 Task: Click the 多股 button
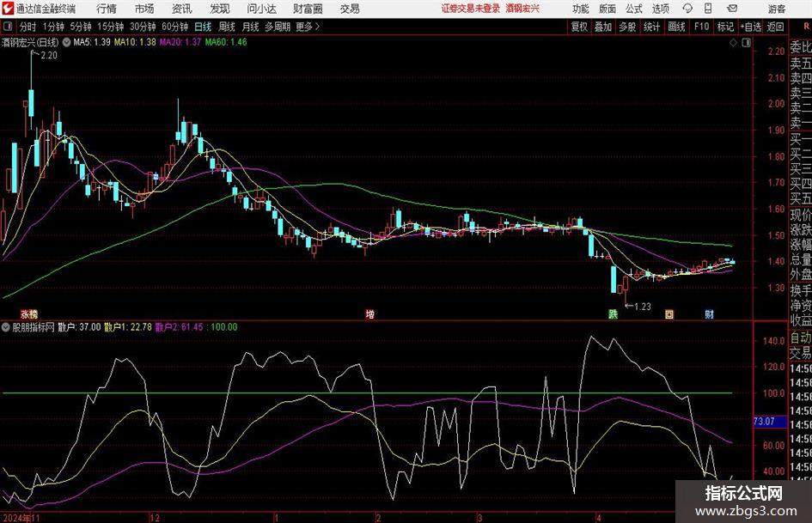tap(627, 27)
